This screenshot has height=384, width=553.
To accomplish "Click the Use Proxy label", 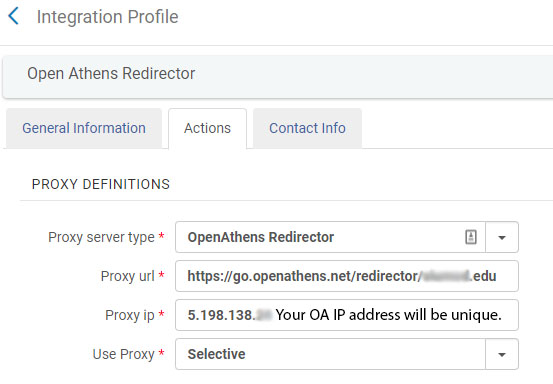I will pyautogui.click(x=123, y=354).
